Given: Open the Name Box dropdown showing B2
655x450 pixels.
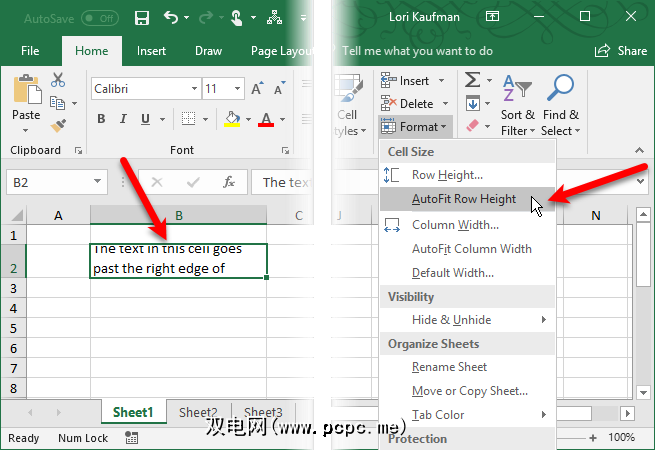Looking at the screenshot, I should point(98,182).
